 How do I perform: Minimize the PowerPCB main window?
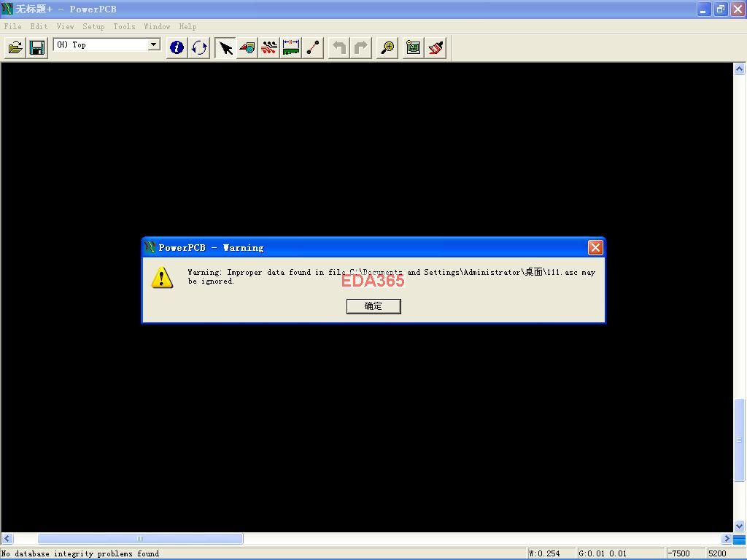(704, 9)
